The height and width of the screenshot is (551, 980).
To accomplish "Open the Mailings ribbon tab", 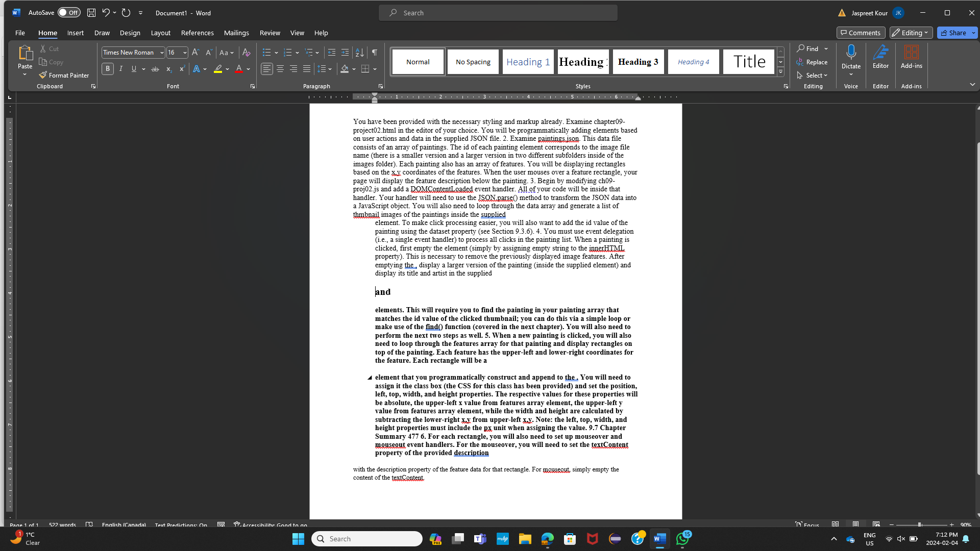I will [236, 32].
